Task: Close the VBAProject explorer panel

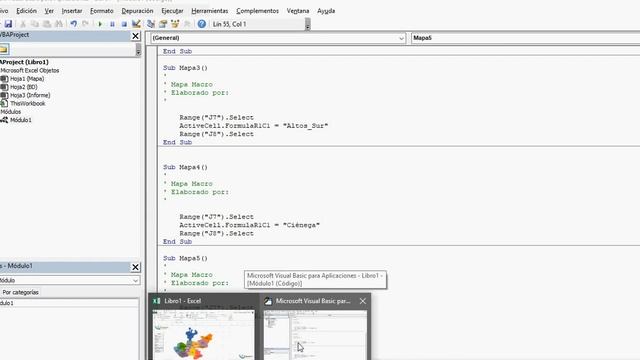Action: tap(136, 36)
